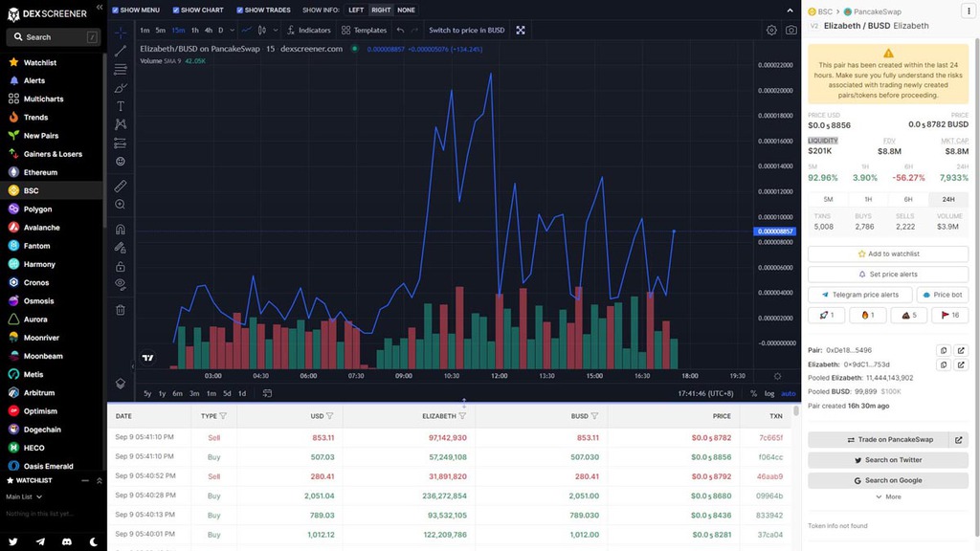980x551 pixels.
Task: Choose the brush drawing tool
Action: point(121,88)
